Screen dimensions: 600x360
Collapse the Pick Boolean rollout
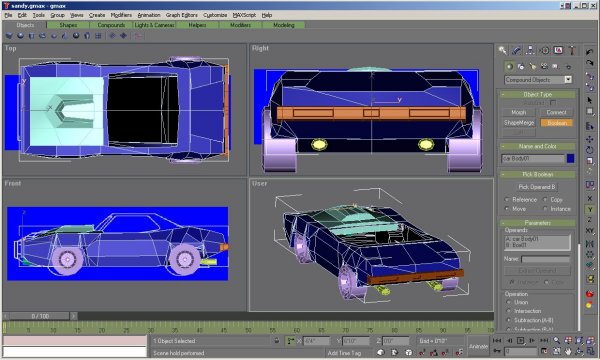tap(537, 174)
